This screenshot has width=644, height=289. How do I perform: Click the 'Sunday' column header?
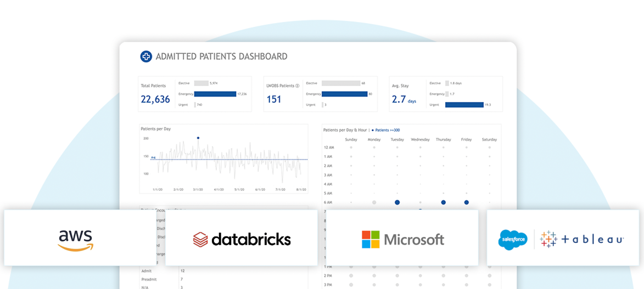pyautogui.click(x=351, y=140)
